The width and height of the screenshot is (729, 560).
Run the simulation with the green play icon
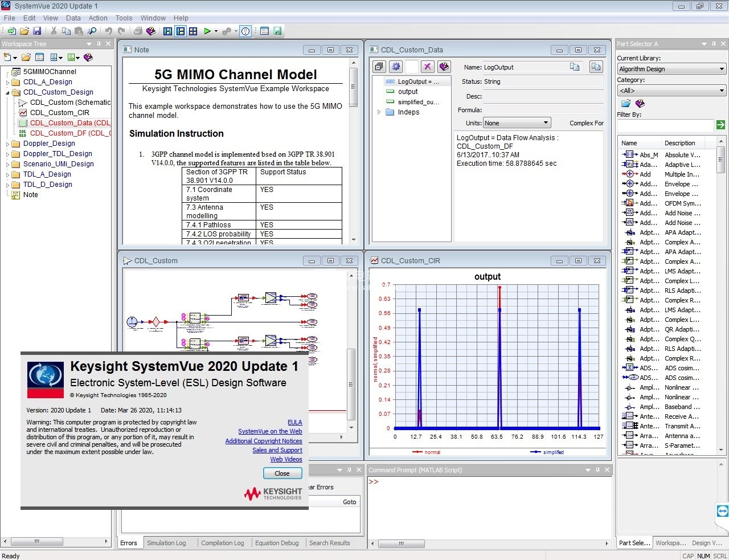[207, 31]
